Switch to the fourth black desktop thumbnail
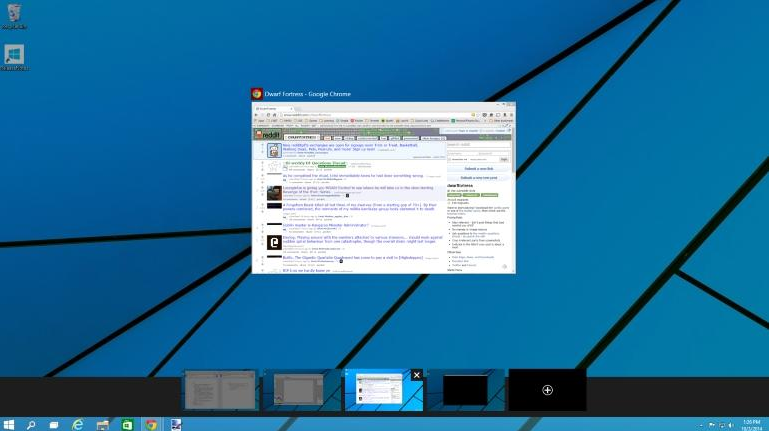The image size is (772, 431). point(465,390)
